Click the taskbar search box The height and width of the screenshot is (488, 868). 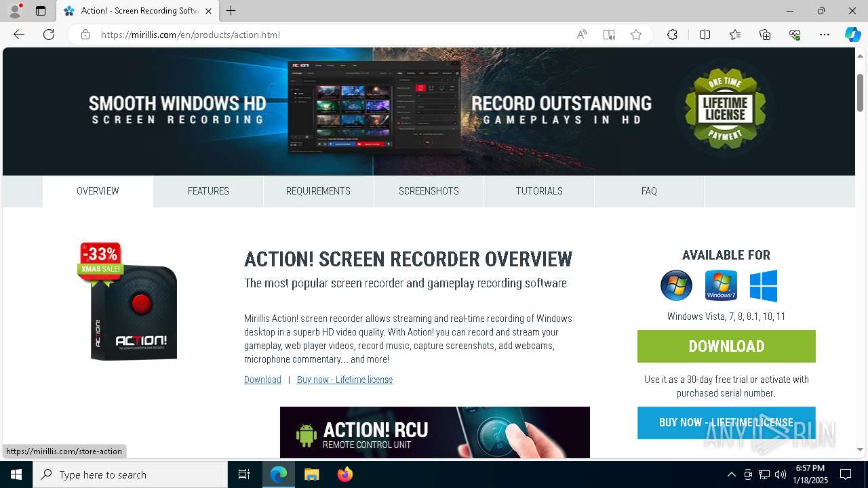130,474
